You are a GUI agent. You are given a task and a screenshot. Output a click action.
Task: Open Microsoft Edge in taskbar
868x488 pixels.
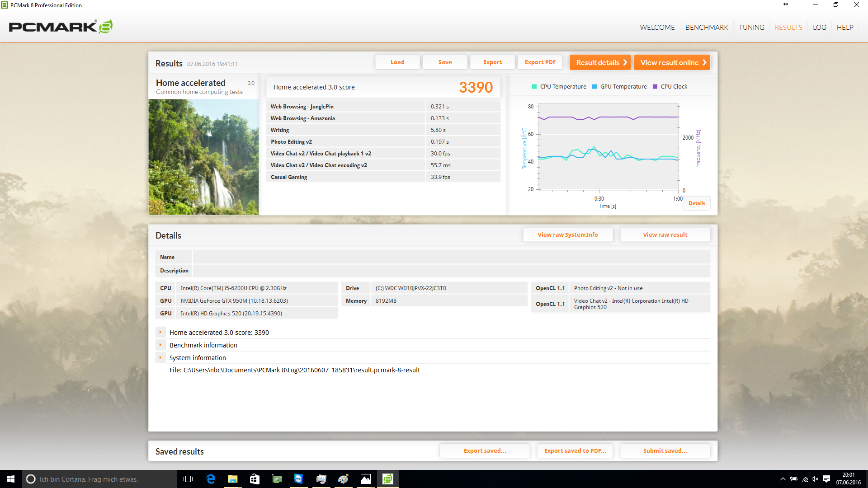(x=211, y=479)
